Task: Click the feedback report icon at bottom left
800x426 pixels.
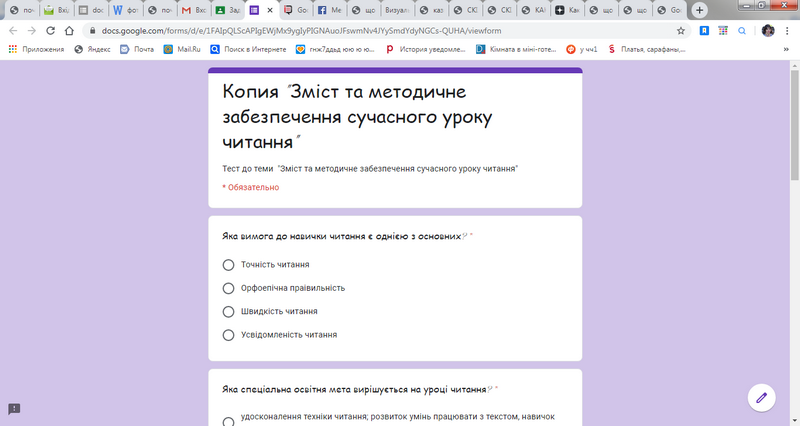Action: click(x=14, y=409)
